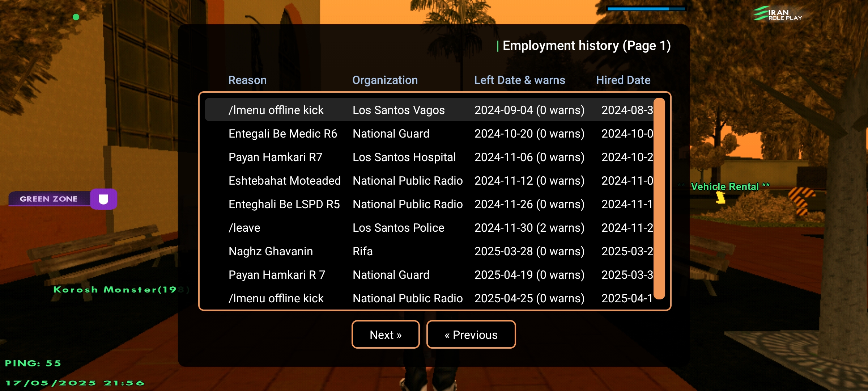Click the GREEN ZONE label
Screen dimensions: 868x391
tap(48, 199)
